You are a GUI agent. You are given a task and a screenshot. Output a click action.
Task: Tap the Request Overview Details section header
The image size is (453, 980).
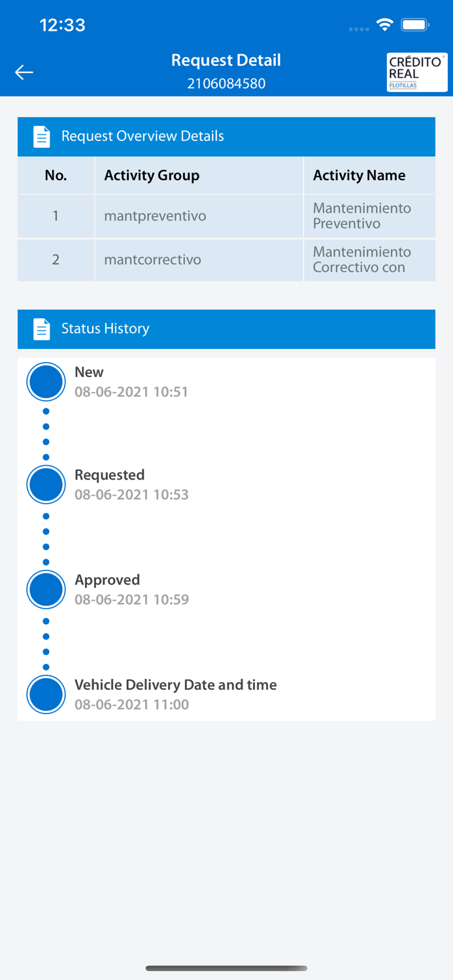226,137
